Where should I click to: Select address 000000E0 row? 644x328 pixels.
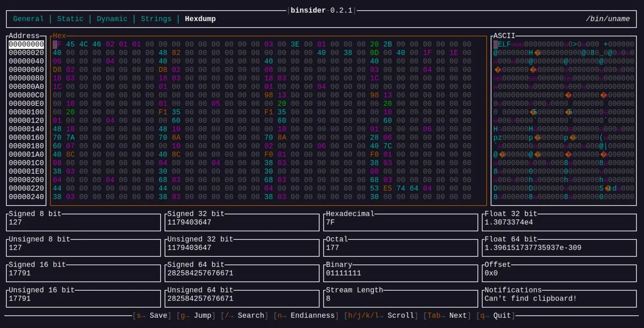point(26,103)
